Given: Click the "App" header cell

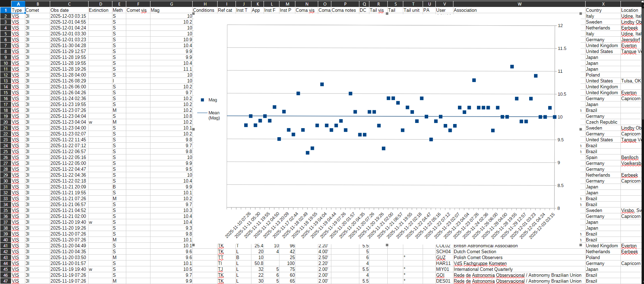Looking at the screenshot, I should [257, 10].
